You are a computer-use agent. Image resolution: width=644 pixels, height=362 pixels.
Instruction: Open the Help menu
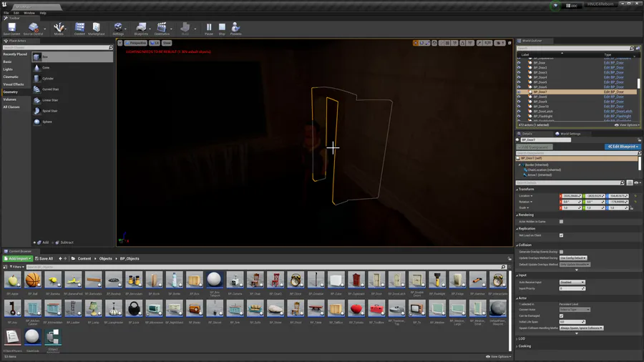[43, 13]
